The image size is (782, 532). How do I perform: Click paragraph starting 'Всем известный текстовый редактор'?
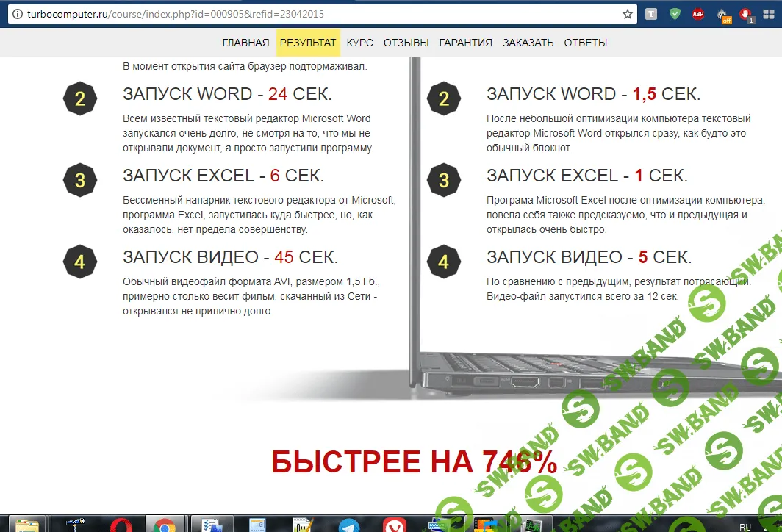[248, 133]
